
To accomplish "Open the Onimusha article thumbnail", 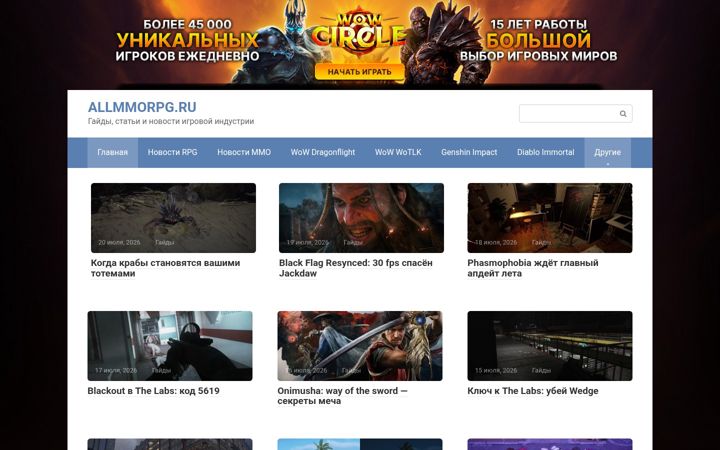I will tap(360, 346).
